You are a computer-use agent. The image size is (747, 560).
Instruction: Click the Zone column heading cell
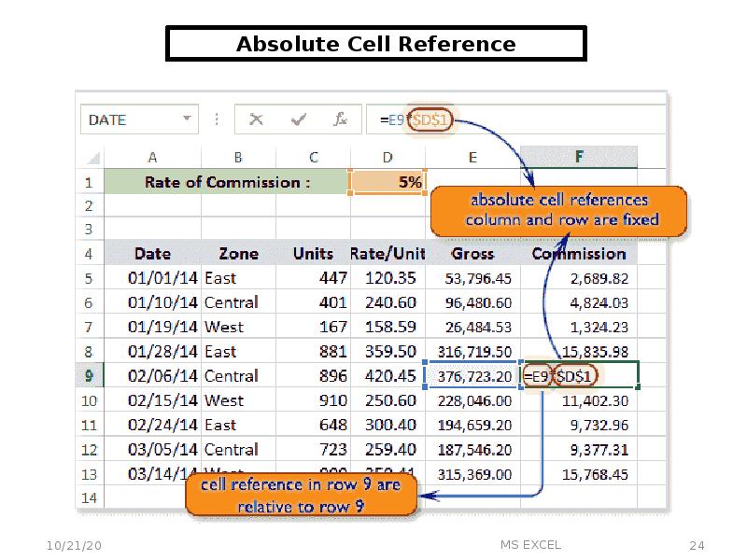tap(239, 254)
